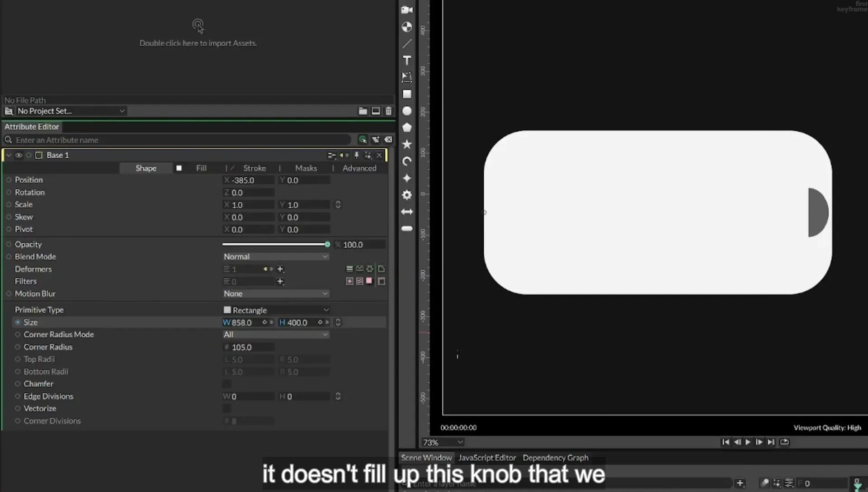
Task: Open the JavaScript Editor tab
Action: 487,458
